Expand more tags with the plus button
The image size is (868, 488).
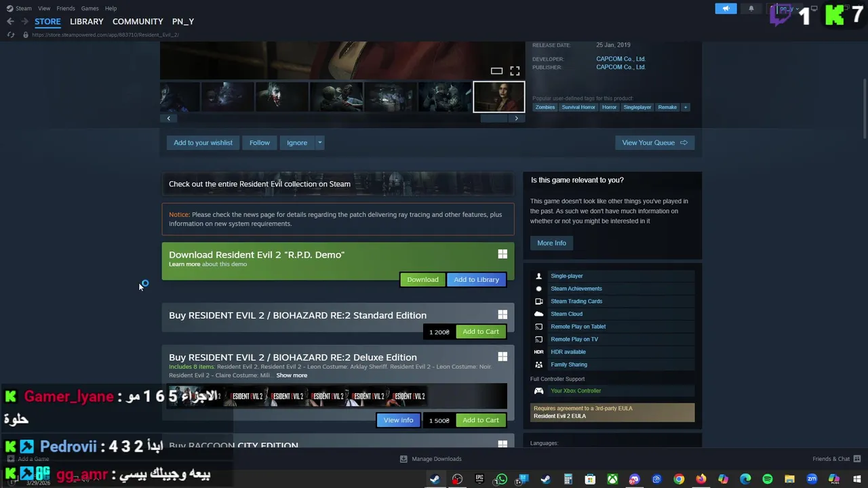[686, 107]
